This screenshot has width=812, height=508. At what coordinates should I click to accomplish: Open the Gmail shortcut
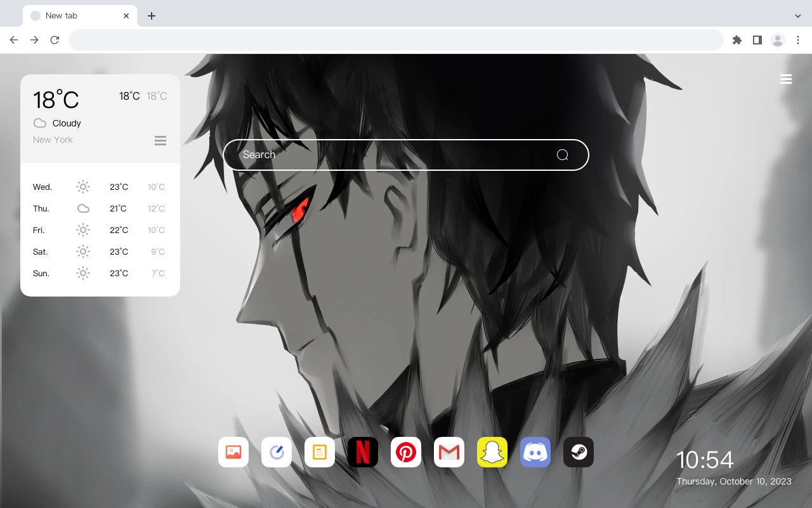point(449,452)
